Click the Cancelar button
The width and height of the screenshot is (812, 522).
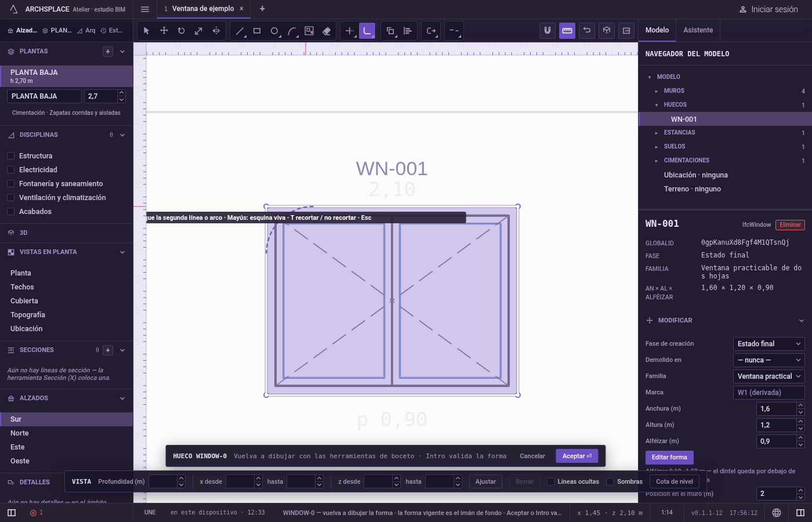pos(532,456)
